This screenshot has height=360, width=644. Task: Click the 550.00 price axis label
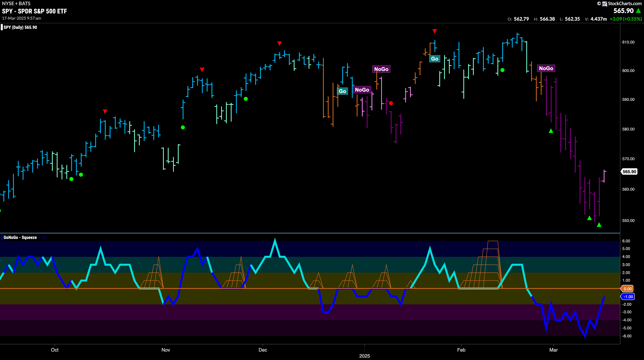coord(628,220)
